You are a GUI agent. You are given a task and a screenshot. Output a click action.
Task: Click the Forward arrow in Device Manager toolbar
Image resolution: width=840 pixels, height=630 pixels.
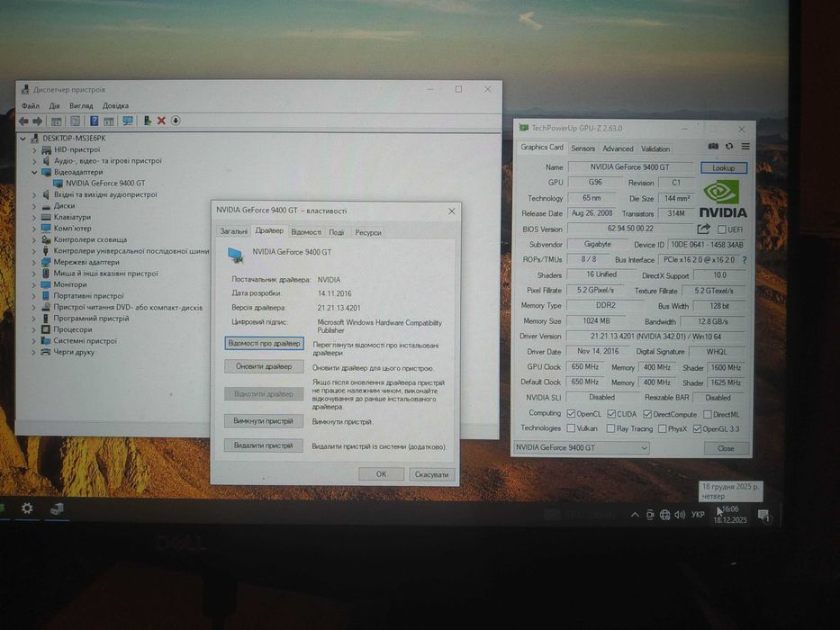point(37,121)
